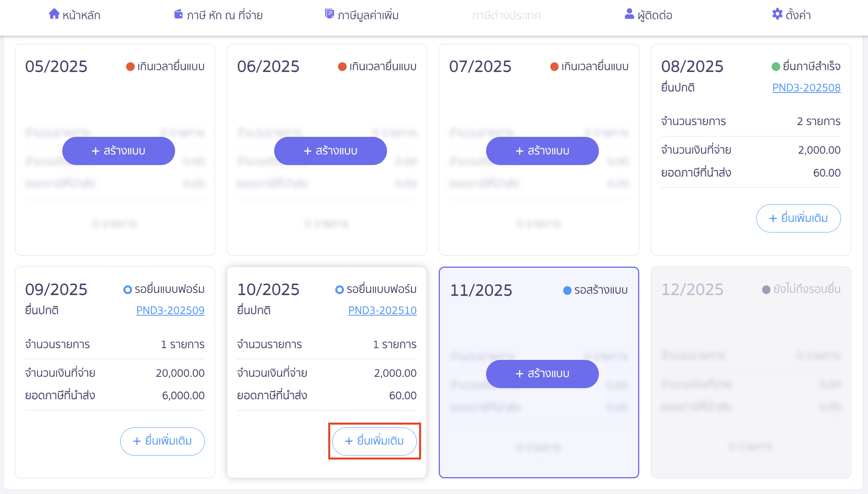Click ยื่นเพิ่มเติม on the 08/2025 card
The image size is (868, 494).
coord(798,218)
